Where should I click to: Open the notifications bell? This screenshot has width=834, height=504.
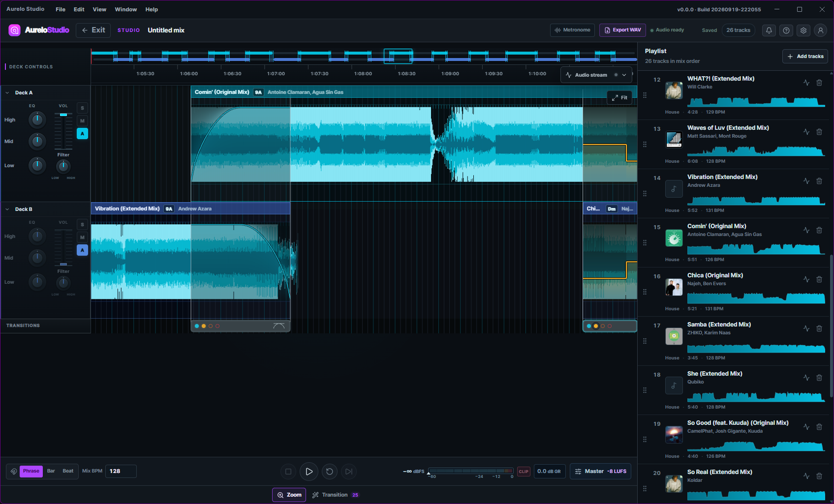point(769,30)
